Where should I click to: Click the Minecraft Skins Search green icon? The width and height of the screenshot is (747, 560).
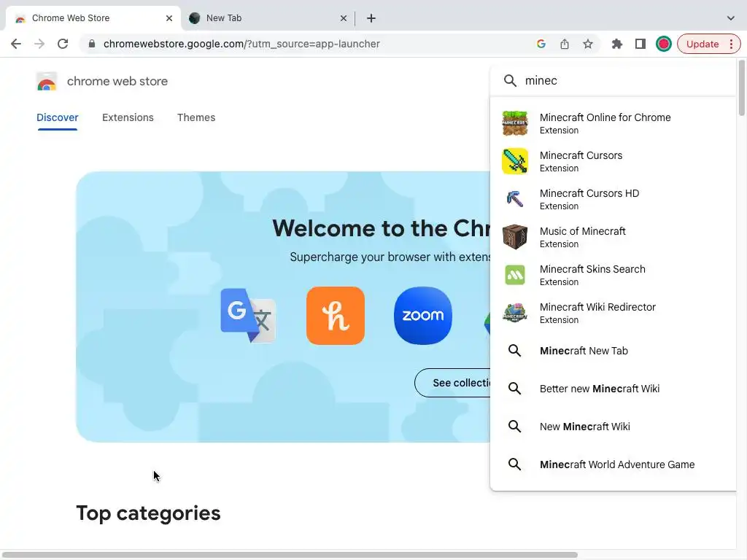pyautogui.click(x=515, y=275)
